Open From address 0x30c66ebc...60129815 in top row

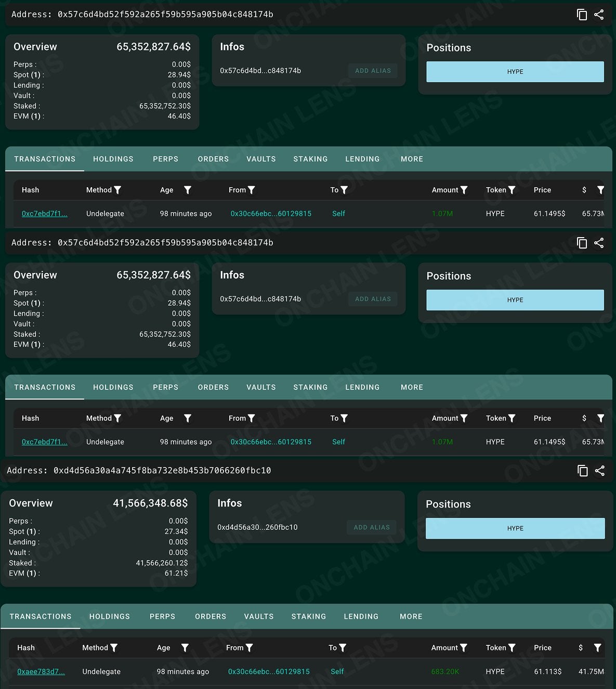(x=271, y=214)
